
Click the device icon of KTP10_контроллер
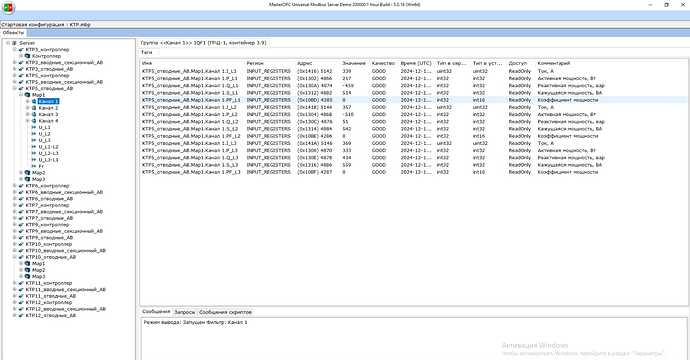[x=21, y=244]
